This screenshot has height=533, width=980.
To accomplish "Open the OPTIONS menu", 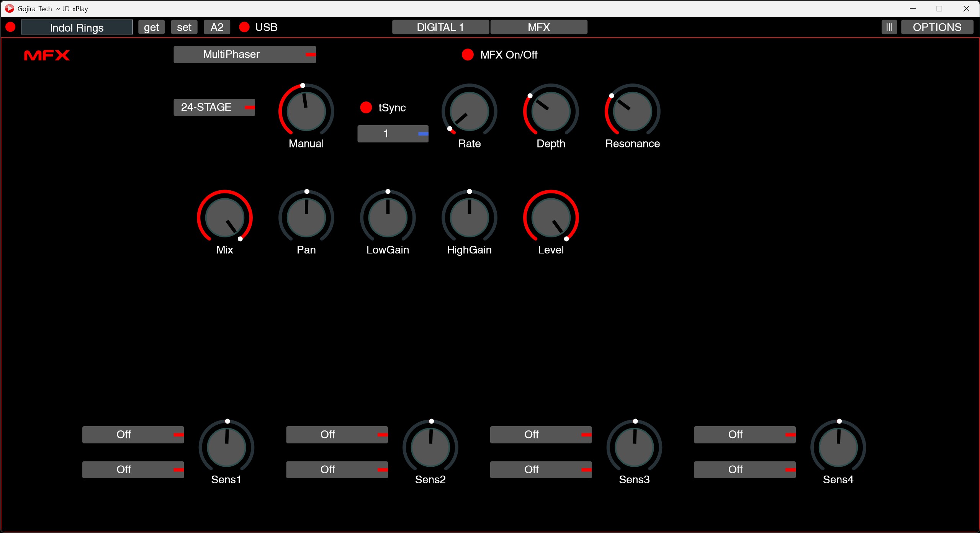I will tap(937, 27).
